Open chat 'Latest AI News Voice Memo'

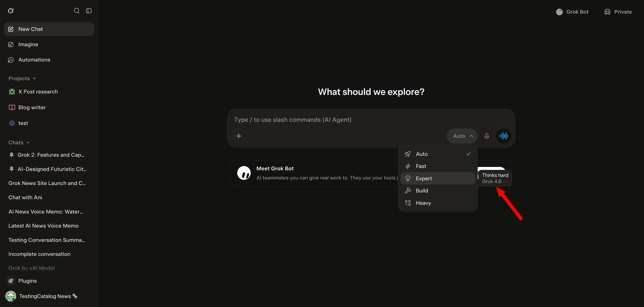pyautogui.click(x=49, y=226)
